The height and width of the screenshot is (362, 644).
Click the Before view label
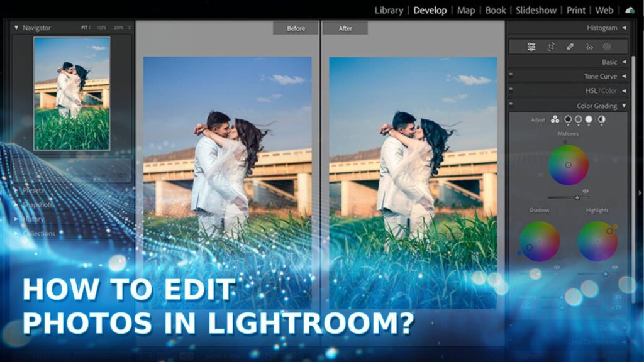[296, 28]
